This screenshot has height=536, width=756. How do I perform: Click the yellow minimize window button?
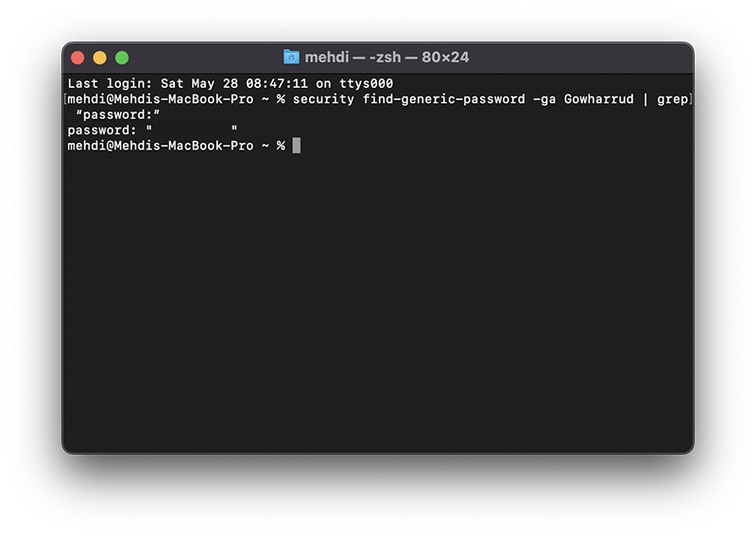100,58
